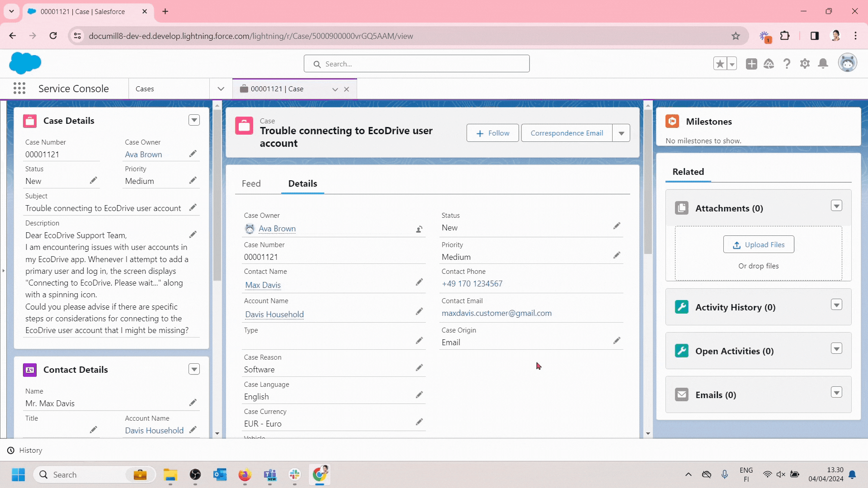Click the Activity History panel icon
868x488 pixels.
(681, 306)
